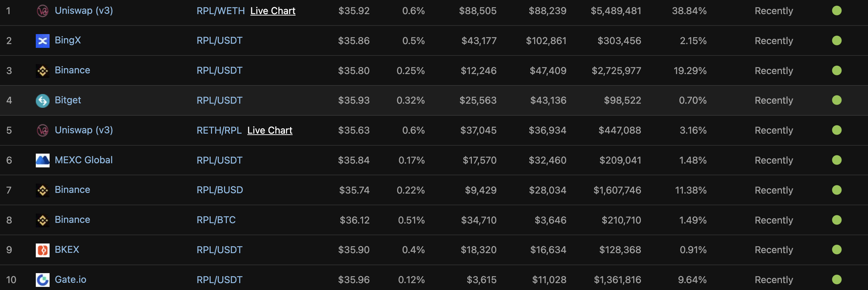This screenshot has width=868, height=290.
Task: Select the BingX exchange logo
Action: tap(43, 40)
